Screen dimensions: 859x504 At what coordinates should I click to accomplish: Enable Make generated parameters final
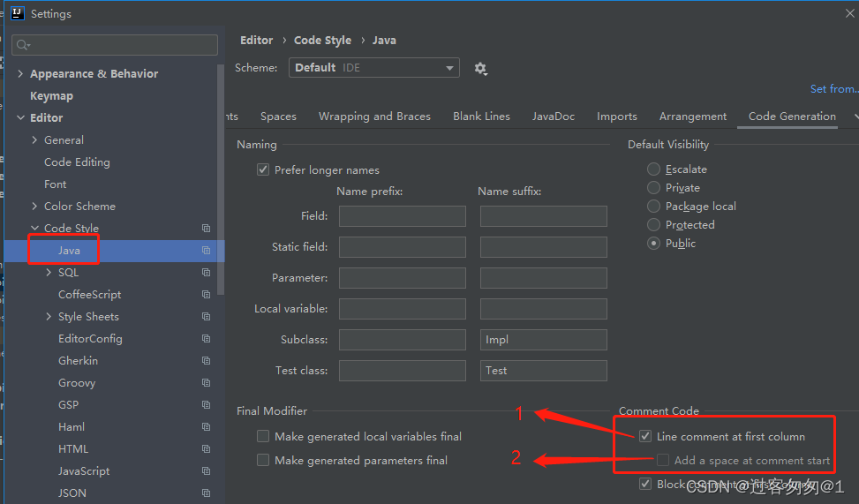click(263, 460)
